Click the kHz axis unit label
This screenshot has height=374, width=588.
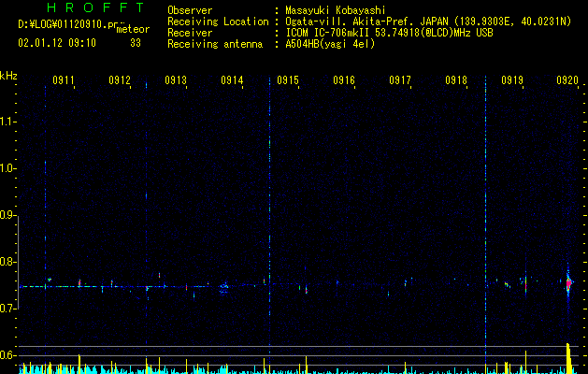pyautogui.click(x=8, y=76)
